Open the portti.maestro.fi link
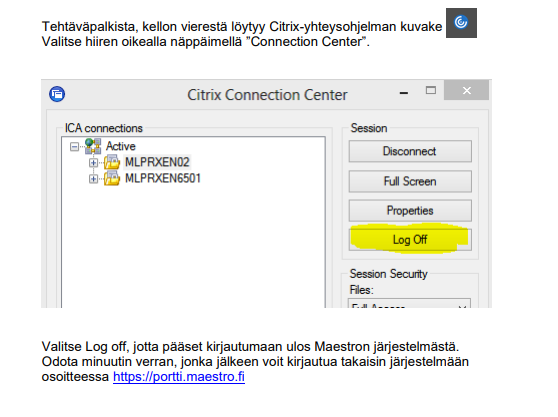Image resolution: width=558 pixels, height=417 pixels. [179, 376]
